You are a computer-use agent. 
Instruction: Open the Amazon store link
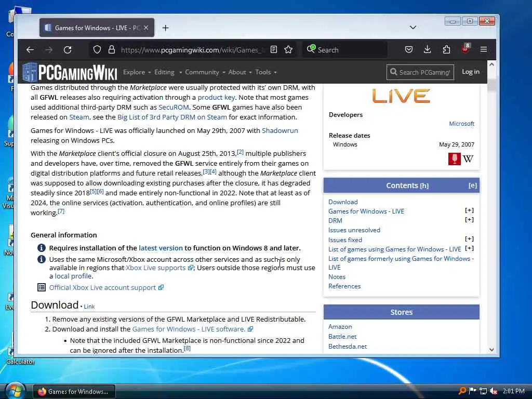(340, 327)
